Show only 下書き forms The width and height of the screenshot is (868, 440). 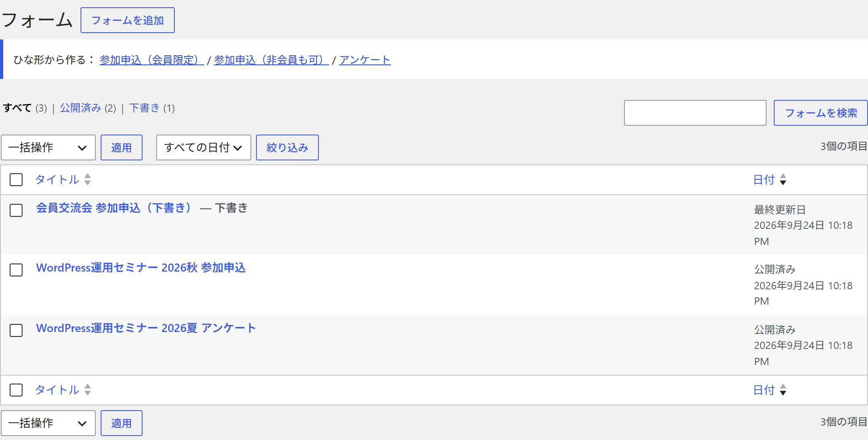[145, 108]
